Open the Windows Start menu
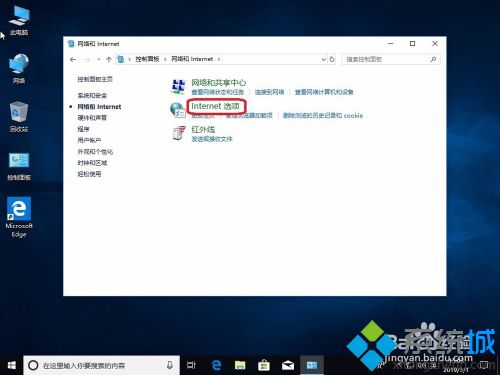Image resolution: width=500 pixels, height=375 pixels. 12,366
